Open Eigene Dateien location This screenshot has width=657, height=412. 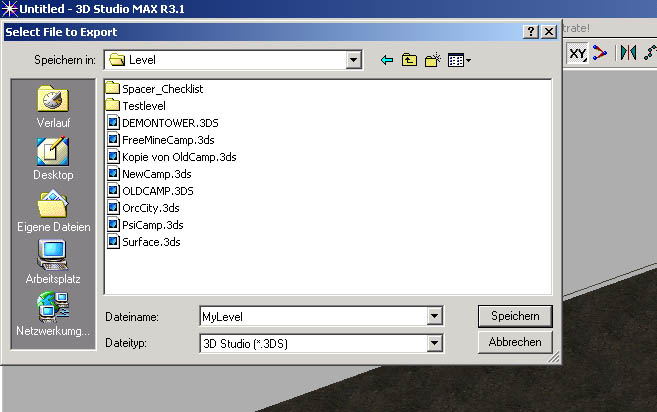pyautogui.click(x=53, y=211)
